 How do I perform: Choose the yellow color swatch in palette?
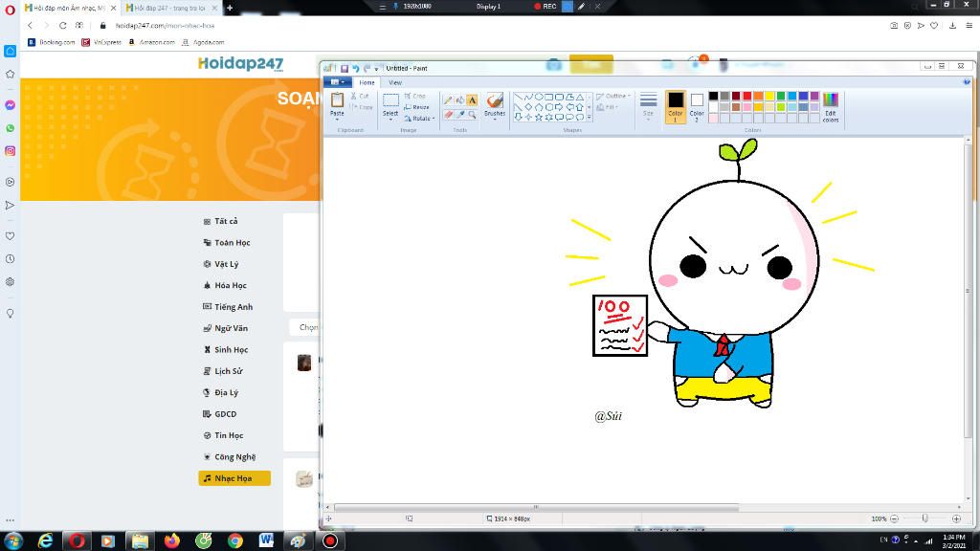769,96
